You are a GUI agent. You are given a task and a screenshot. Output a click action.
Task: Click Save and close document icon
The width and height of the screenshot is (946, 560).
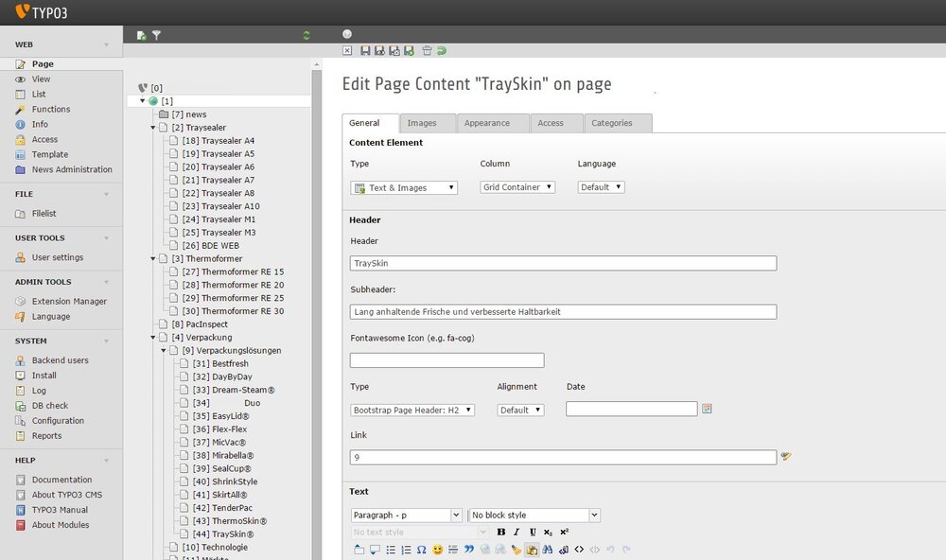394,51
